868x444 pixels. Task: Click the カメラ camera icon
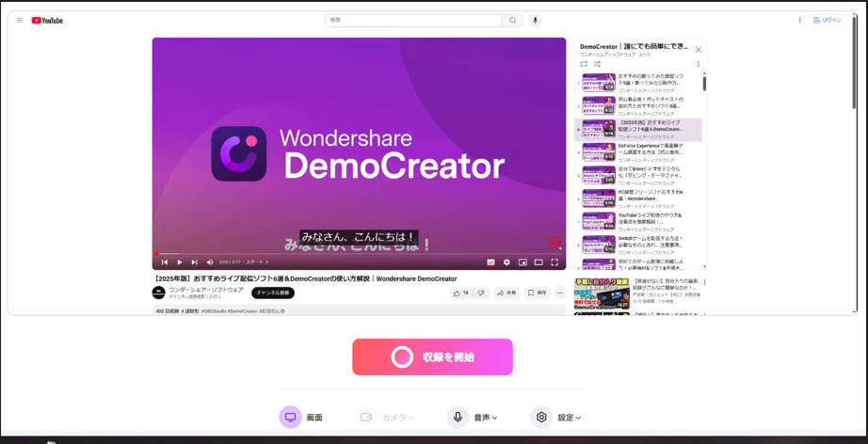[x=366, y=417]
